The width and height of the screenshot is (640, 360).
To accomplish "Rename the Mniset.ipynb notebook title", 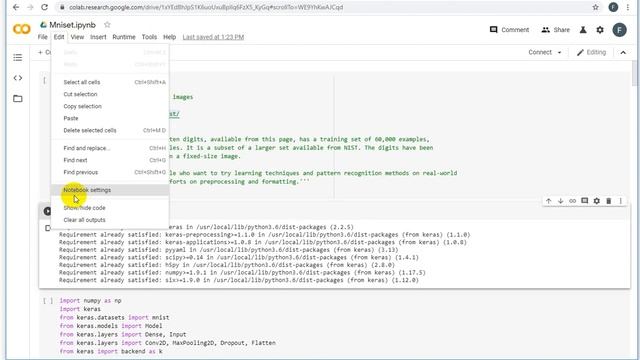I will [x=72, y=25].
